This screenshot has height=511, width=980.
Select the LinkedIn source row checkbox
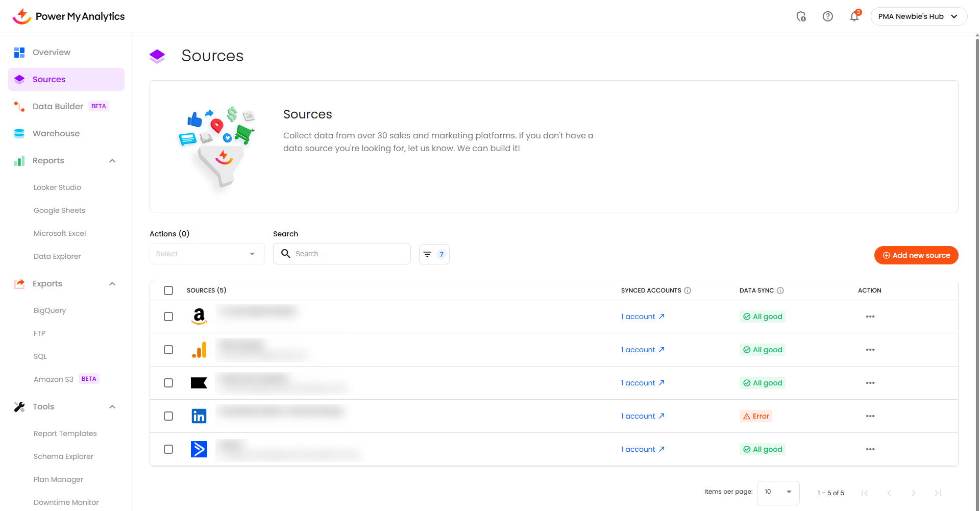pyautogui.click(x=168, y=416)
